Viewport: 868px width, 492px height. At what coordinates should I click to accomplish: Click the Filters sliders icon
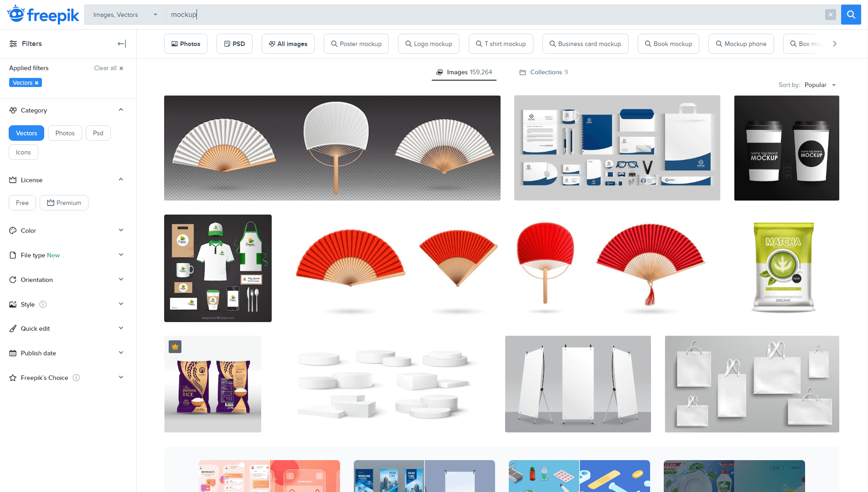tap(13, 44)
